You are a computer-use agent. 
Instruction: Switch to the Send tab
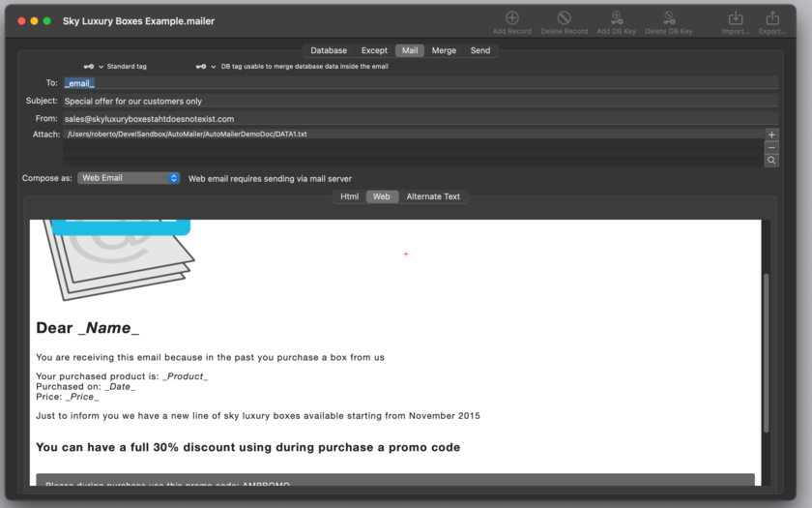480,50
